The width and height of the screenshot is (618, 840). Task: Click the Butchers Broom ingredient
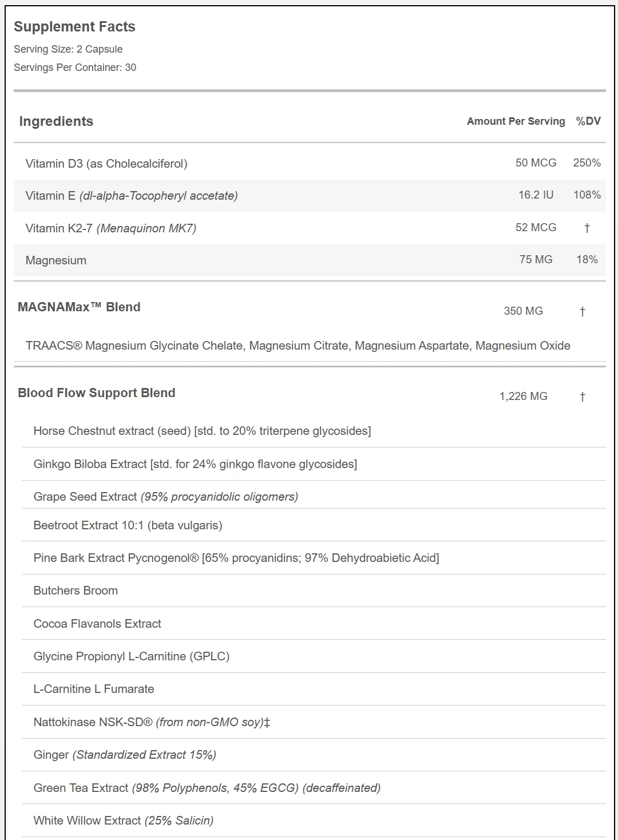click(76, 591)
